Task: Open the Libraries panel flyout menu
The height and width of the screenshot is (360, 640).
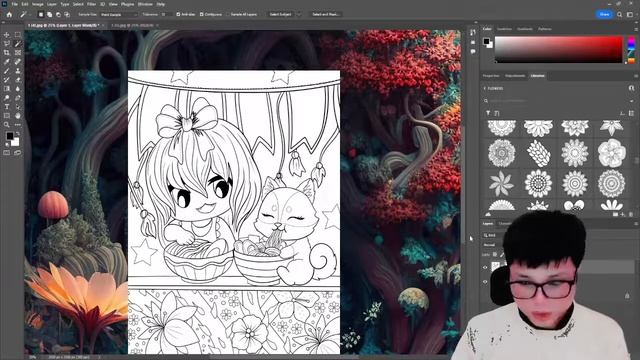Action: coord(636,76)
